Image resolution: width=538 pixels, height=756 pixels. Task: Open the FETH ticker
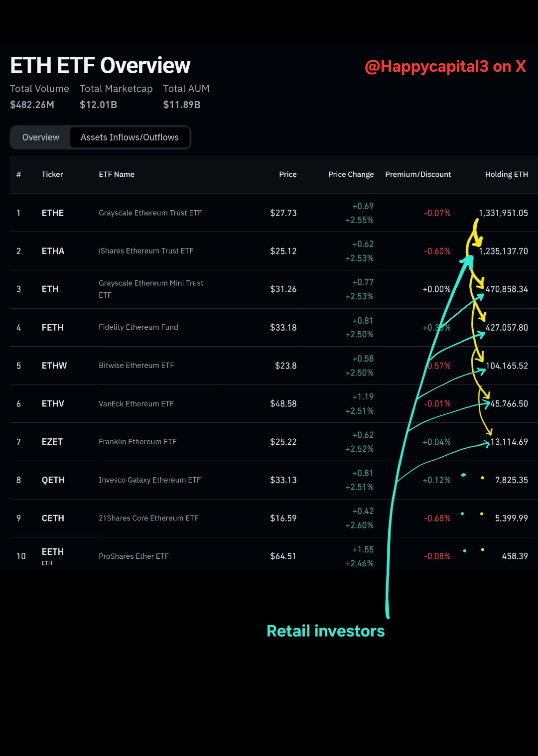coord(52,327)
